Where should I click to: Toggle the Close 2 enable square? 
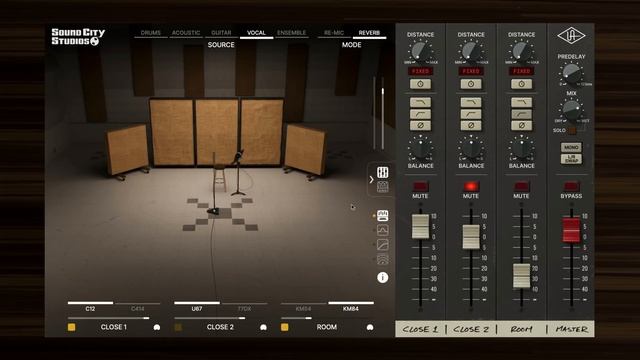(x=178, y=327)
